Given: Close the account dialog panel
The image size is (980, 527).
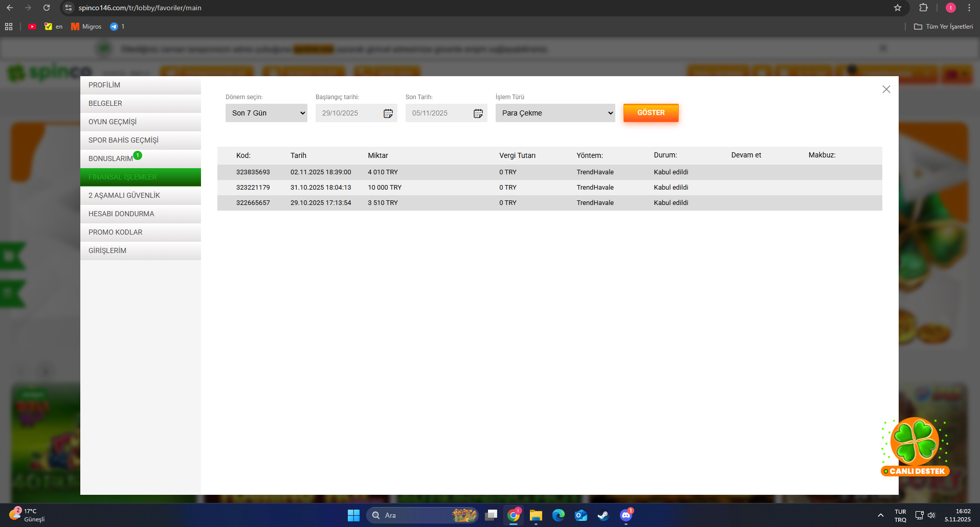Looking at the screenshot, I should 886,89.
